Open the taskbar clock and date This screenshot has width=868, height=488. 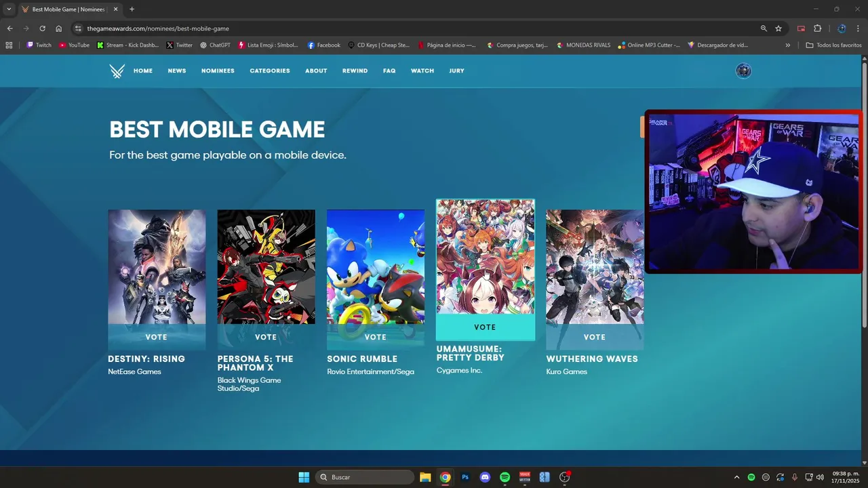(x=845, y=477)
